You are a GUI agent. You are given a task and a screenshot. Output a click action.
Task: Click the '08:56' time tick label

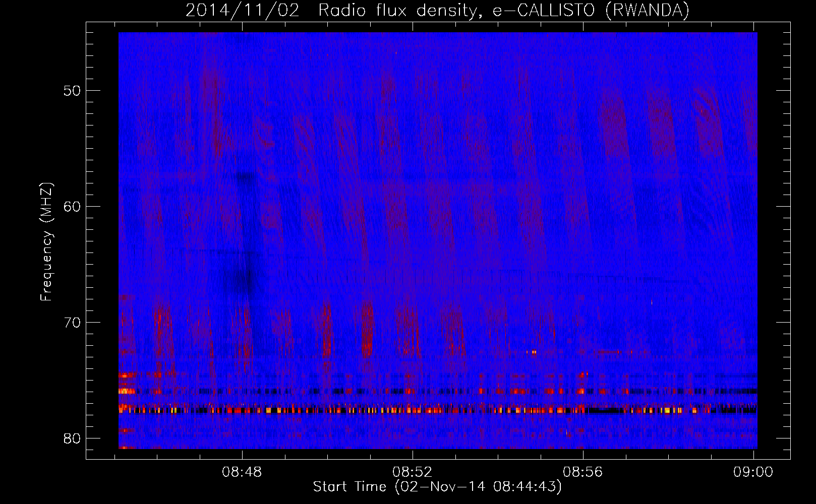[583, 472]
